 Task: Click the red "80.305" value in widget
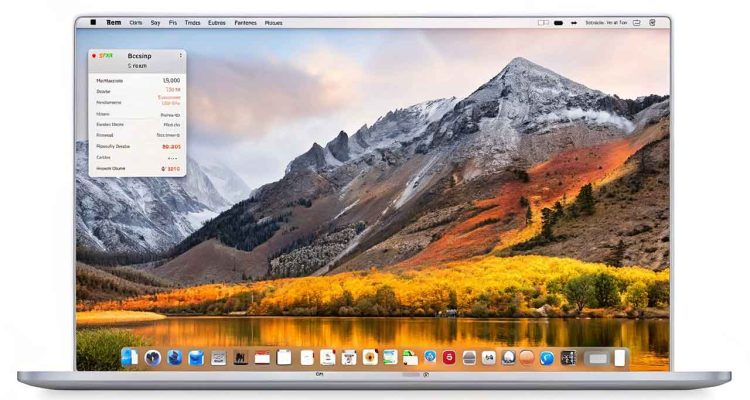(x=171, y=146)
